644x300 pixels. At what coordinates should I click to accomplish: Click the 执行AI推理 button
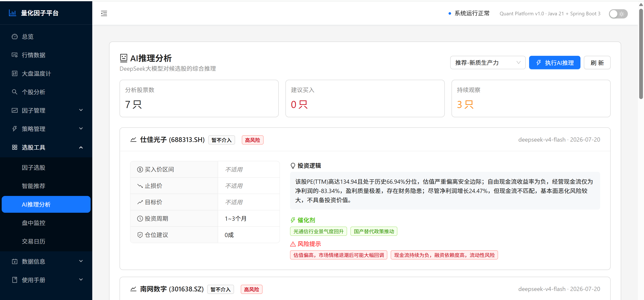(554, 63)
